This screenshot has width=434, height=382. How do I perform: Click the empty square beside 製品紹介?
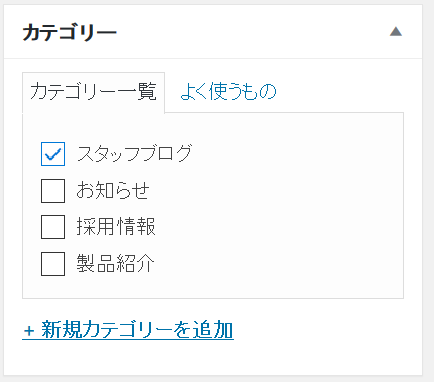click(53, 264)
